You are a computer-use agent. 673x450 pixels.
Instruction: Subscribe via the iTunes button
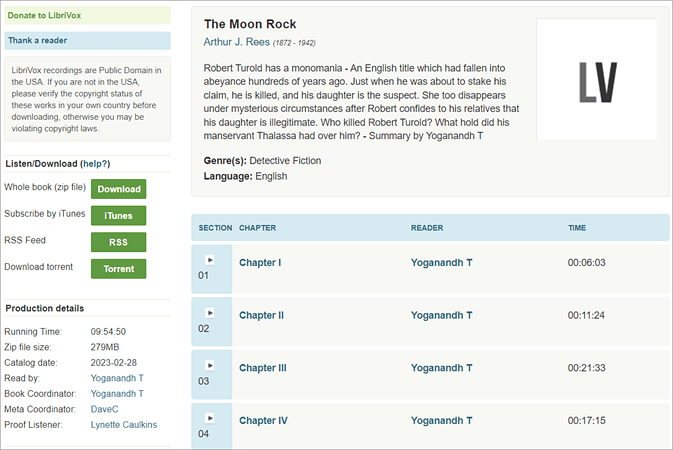pyautogui.click(x=118, y=215)
